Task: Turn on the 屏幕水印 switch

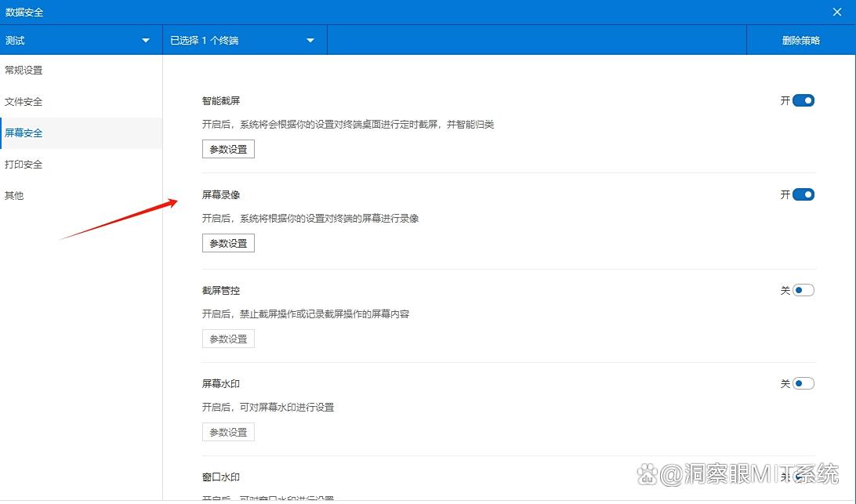Action: [x=803, y=383]
